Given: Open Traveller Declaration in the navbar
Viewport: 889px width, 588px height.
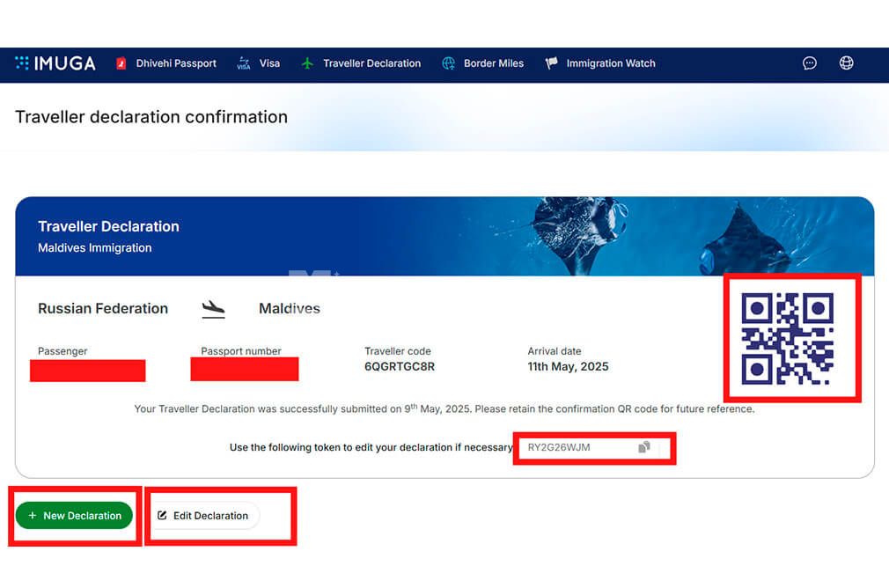Looking at the screenshot, I should [x=371, y=63].
